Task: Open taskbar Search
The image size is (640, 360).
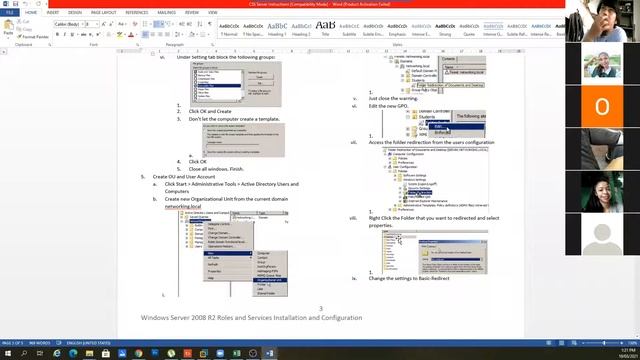Action: pyautogui.click(x=24, y=353)
